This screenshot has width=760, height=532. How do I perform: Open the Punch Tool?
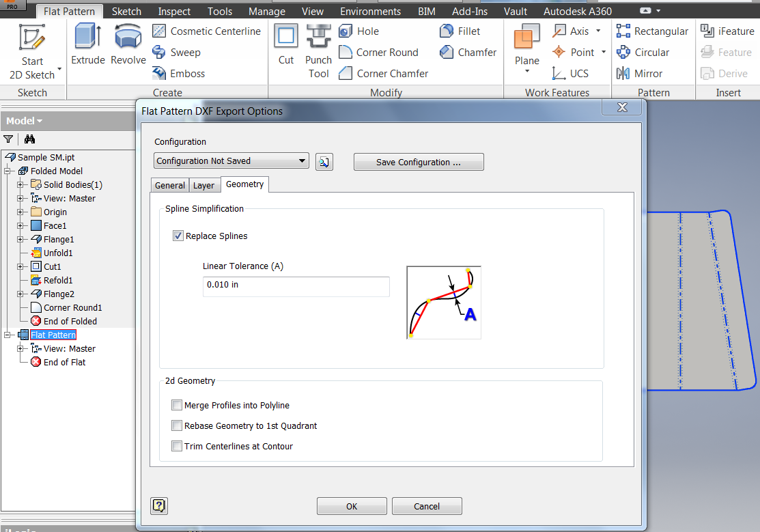(318, 52)
